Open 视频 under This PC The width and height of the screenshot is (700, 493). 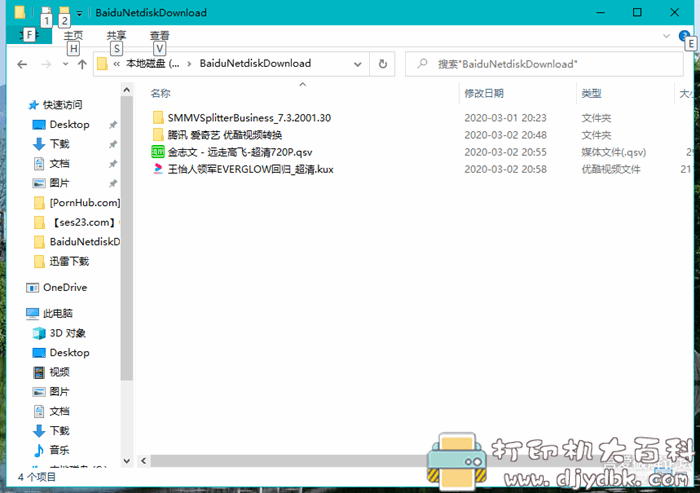click(x=59, y=372)
